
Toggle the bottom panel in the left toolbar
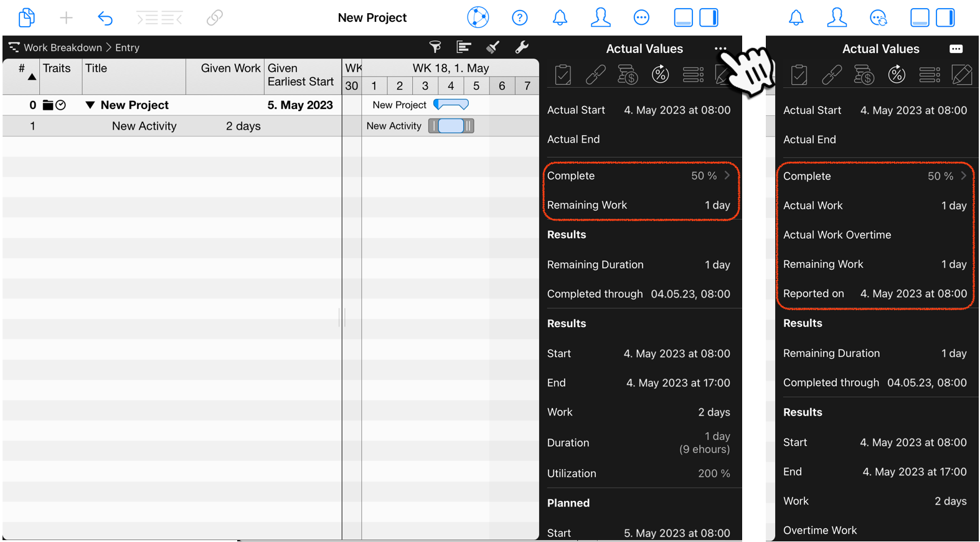click(683, 18)
